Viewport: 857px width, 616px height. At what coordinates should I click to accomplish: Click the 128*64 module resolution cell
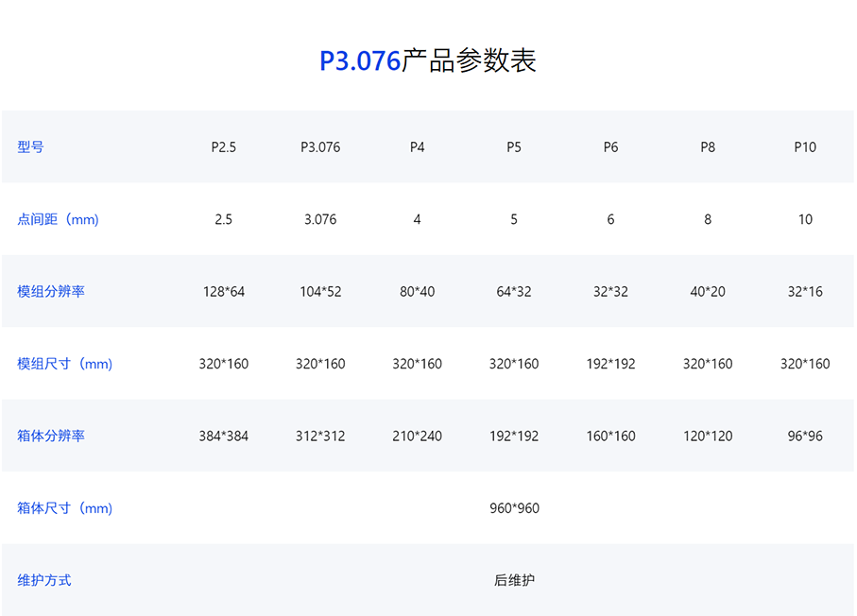click(x=224, y=292)
